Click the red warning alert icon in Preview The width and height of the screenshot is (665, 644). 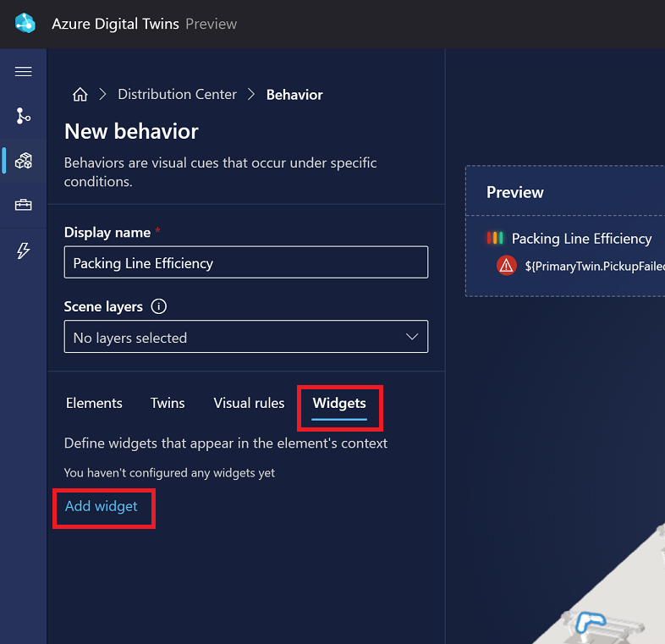click(x=507, y=266)
